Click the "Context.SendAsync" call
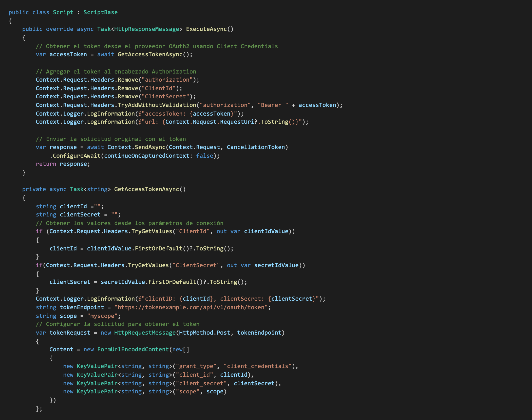 [x=136, y=147]
